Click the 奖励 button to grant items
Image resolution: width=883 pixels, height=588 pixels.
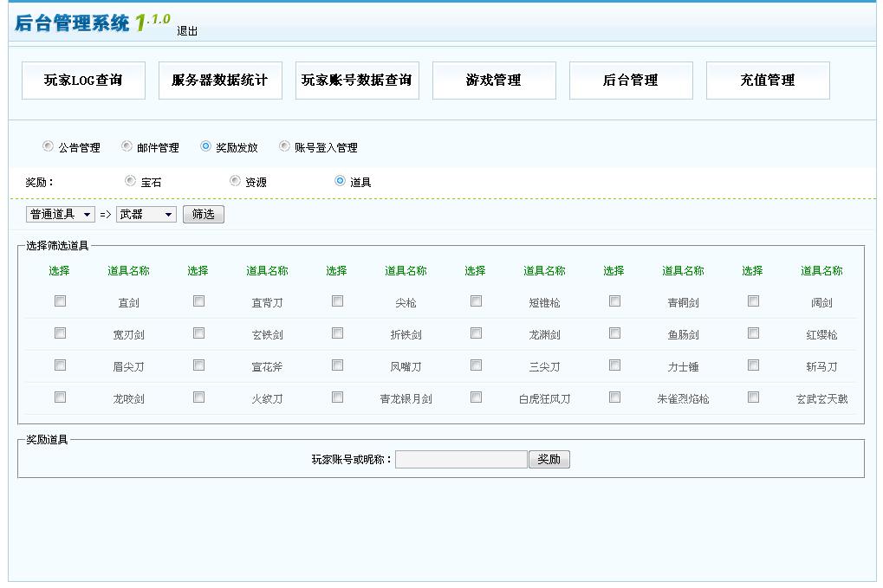(x=549, y=459)
